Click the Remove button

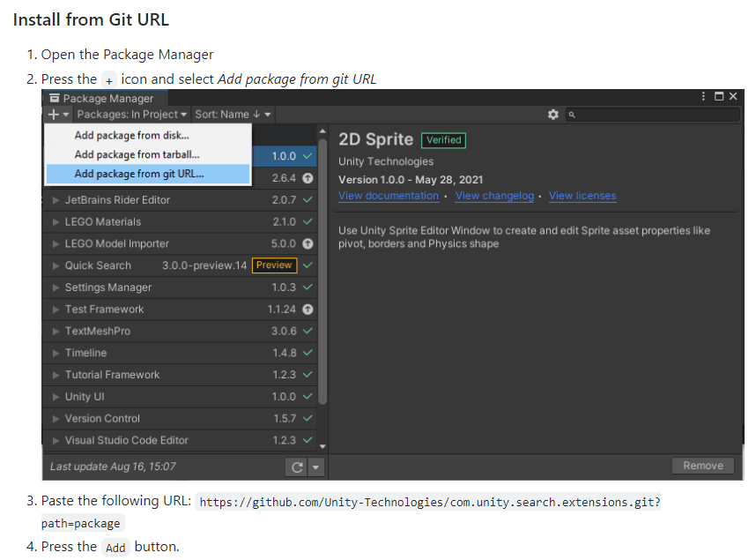click(x=703, y=466)
